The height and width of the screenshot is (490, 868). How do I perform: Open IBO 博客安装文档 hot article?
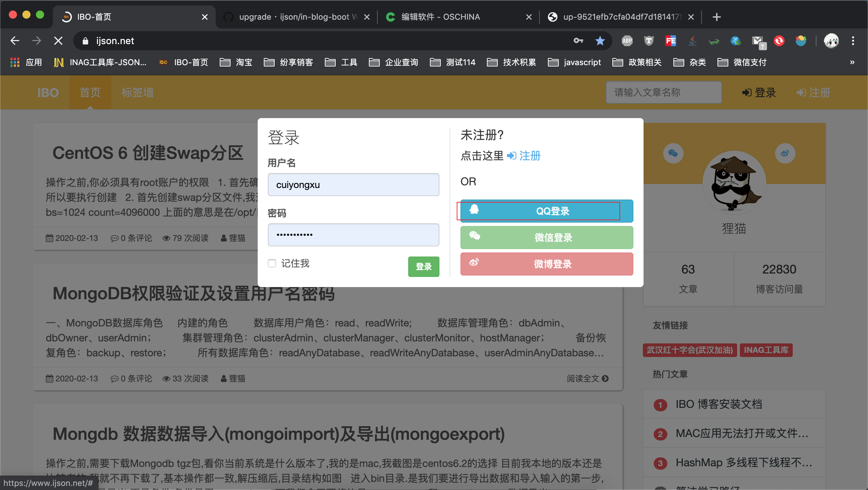pos(719,404)
